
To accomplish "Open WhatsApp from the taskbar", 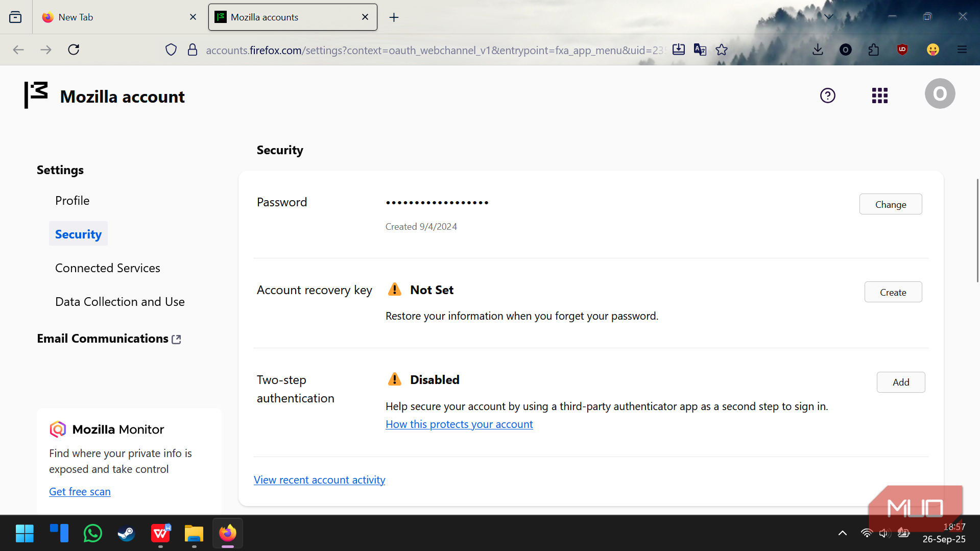I will pos(92,534).
